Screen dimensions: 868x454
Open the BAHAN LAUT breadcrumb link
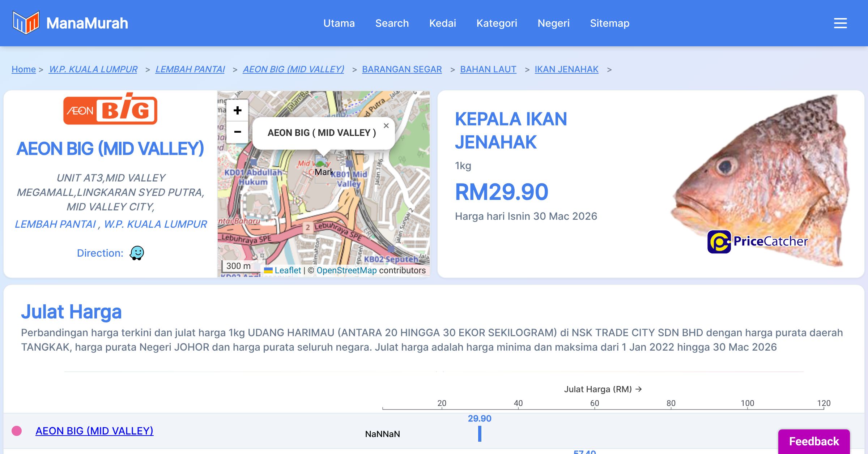(x=488, y=69)
